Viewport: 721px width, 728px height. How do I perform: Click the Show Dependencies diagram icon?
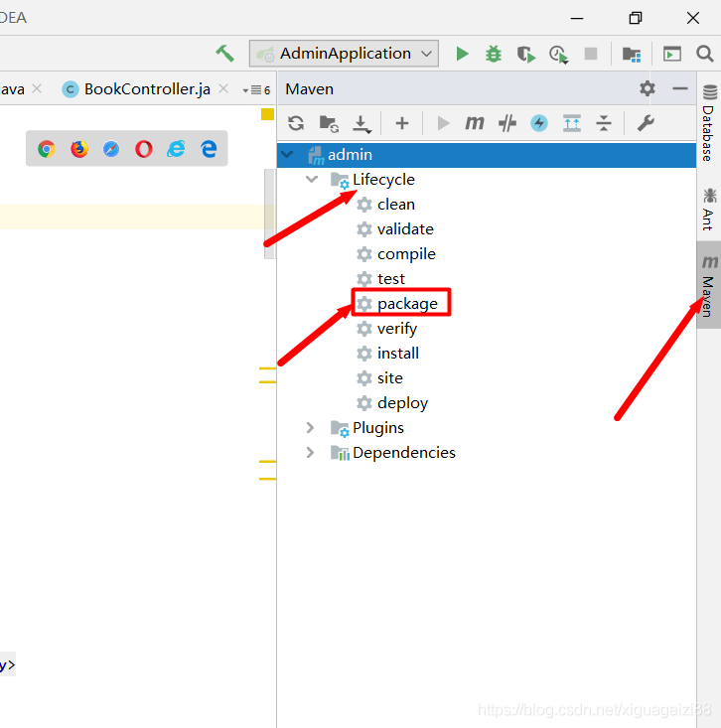click(x=571, y=123)
